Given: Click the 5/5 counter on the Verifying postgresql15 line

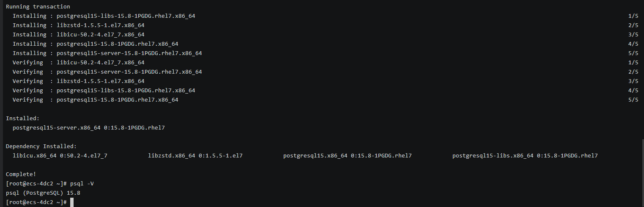Looking at the screenshot, I should [x=633, y=100].
